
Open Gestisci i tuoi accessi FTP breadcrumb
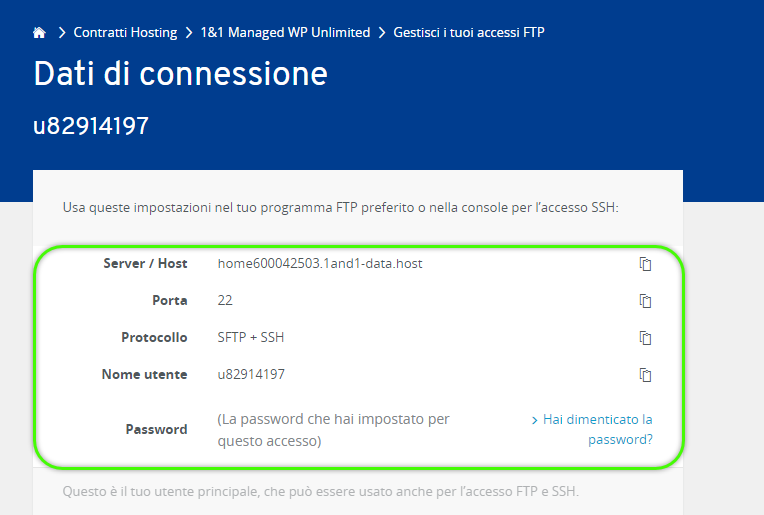(469, 32)
